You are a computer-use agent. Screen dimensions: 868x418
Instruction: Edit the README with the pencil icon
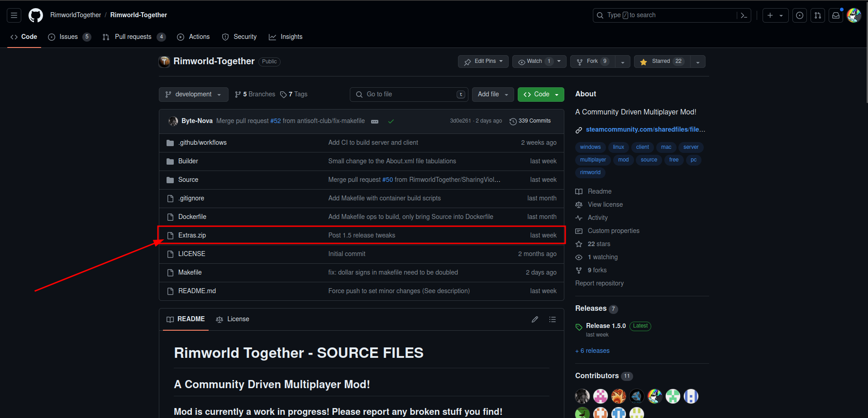pos(535,319)
